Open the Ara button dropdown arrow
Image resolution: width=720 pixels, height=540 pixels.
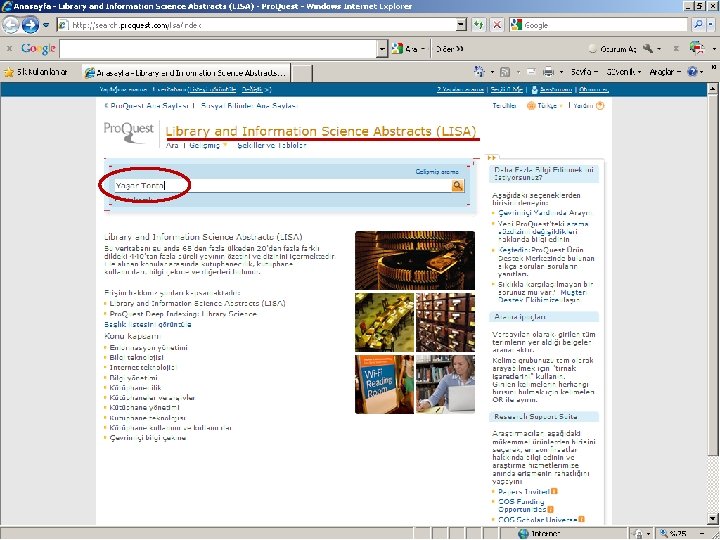423,49
